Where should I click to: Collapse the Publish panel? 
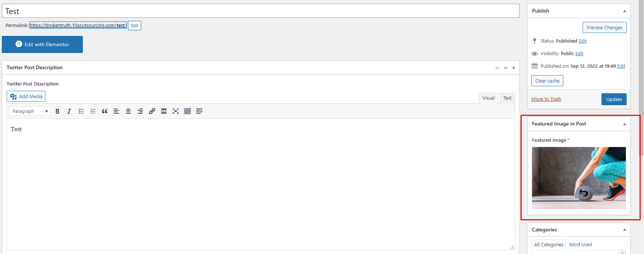pos(624,11)
